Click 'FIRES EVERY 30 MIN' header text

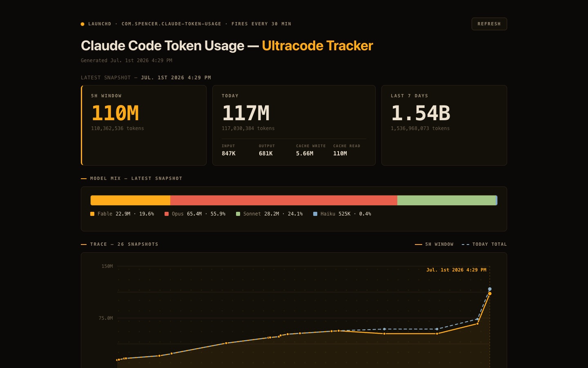pyautogui.click(x=261, y=24)
